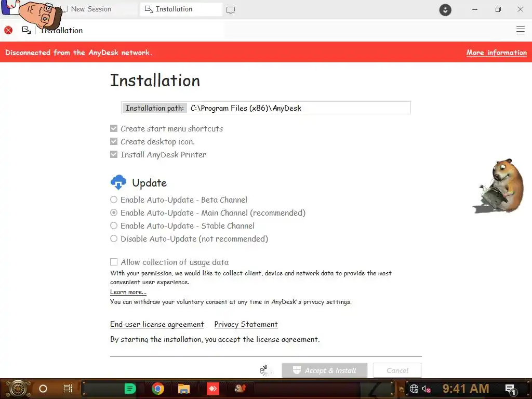
Task: Select Enable Auto-Update Beta Channel
Action: pos(114,200)
